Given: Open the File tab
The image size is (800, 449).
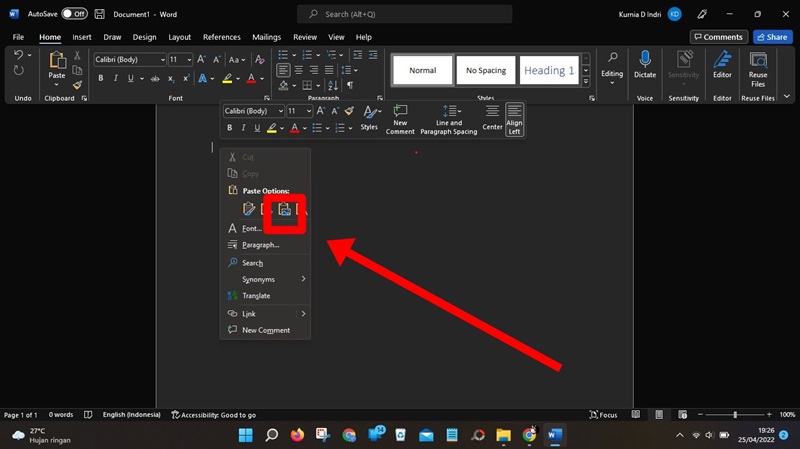Looking at the screenshot, I should [x=18, y=37].
